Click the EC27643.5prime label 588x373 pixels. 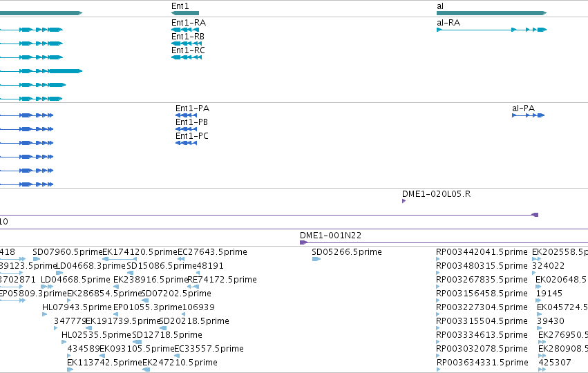click(212, 252)
